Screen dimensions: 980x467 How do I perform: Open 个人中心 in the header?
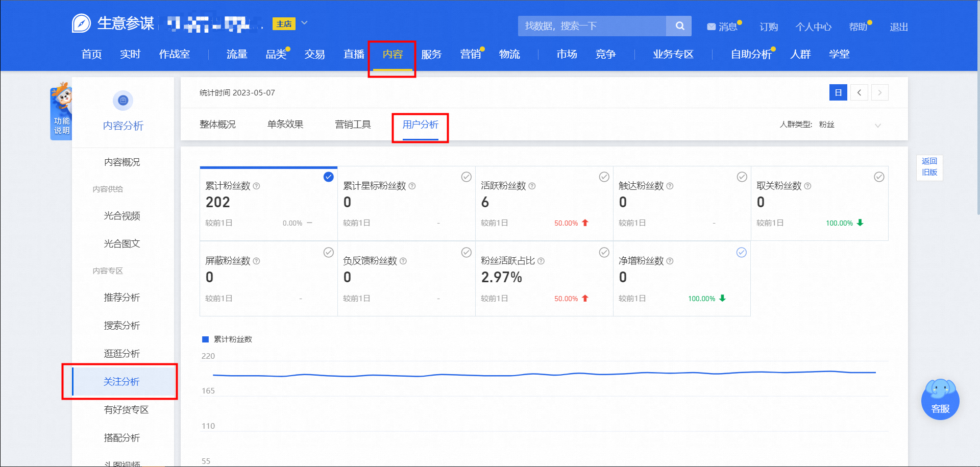tap(814, 27)
